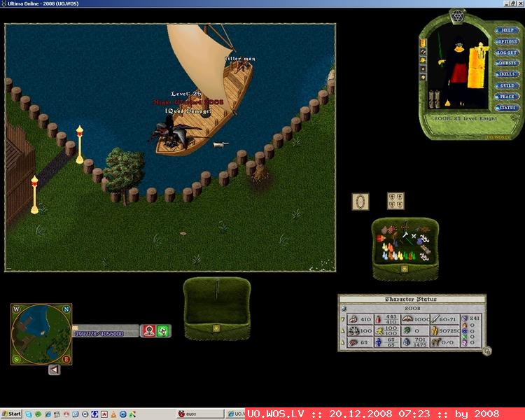Open the Windows Start button
The height and width of the screenshot is (420, 525).
point(11,414)
